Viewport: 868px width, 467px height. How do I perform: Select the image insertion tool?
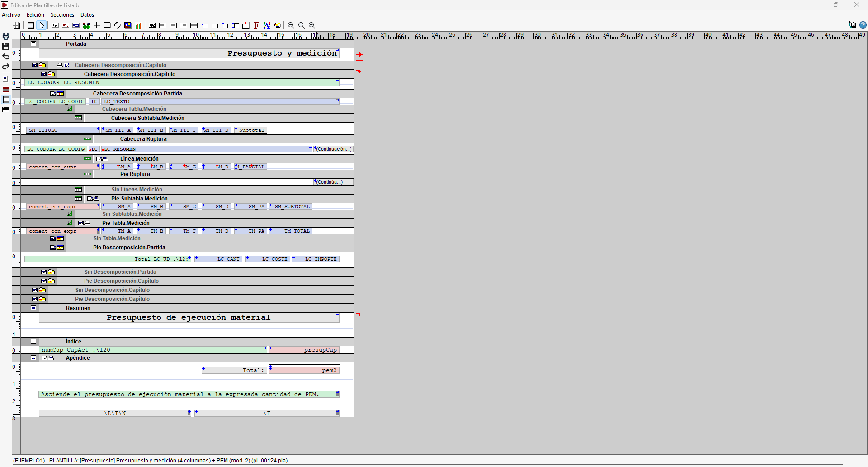[x=128, y=25]
